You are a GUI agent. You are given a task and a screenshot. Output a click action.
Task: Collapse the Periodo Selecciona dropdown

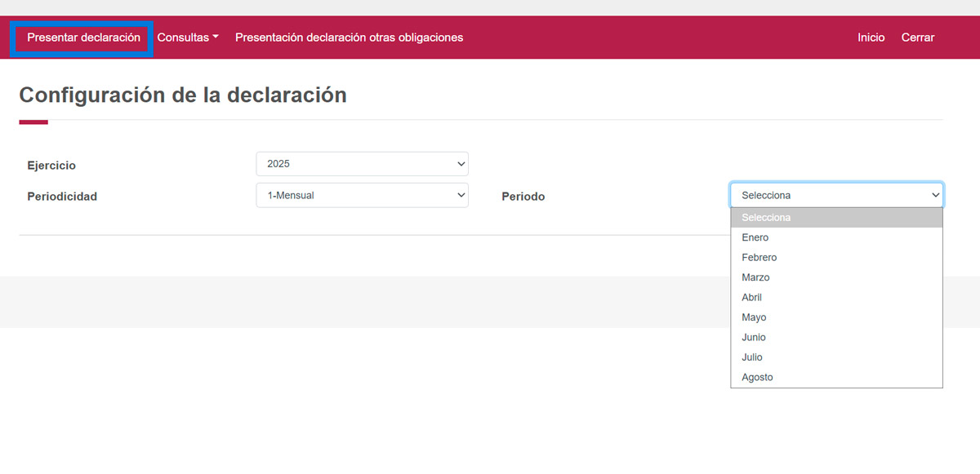click(836, 195)
